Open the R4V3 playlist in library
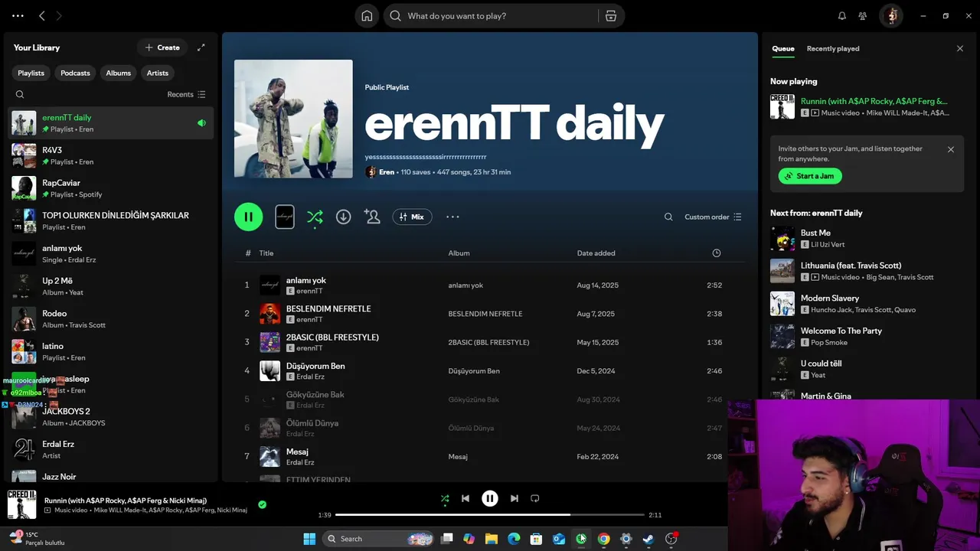 111,155
